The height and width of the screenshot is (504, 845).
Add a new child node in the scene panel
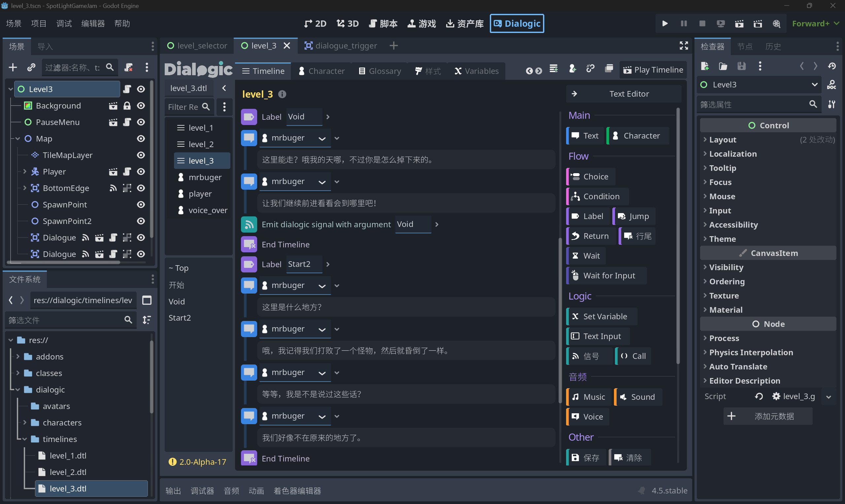pos(13,67)
